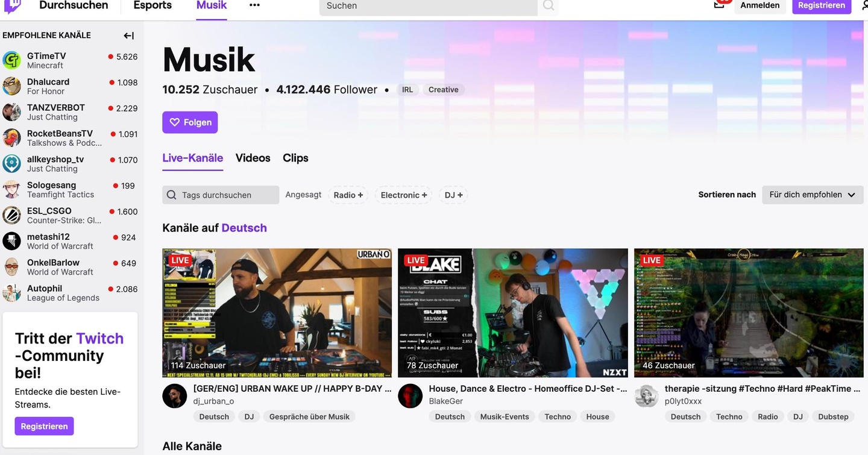This screenshot has height=455, width=868.
Task: Click p0lyt0xxx streamer avatar
Action: [646, 395]
